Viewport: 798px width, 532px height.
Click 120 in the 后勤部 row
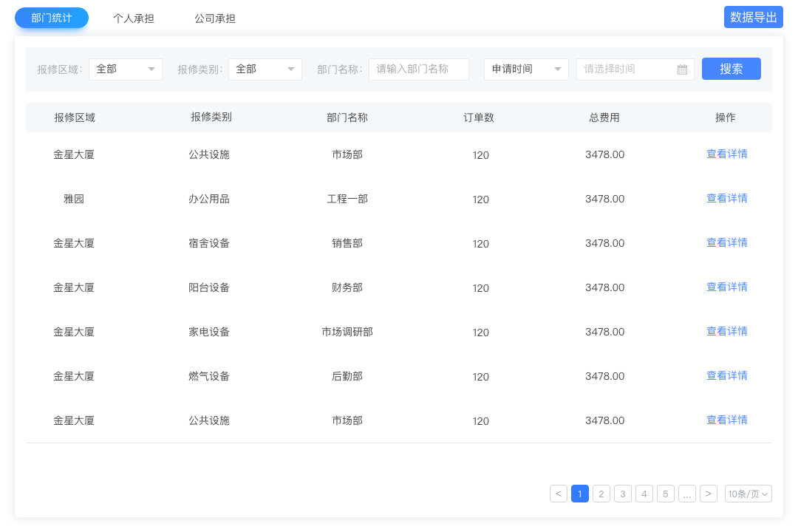click(x=480, y=377)
